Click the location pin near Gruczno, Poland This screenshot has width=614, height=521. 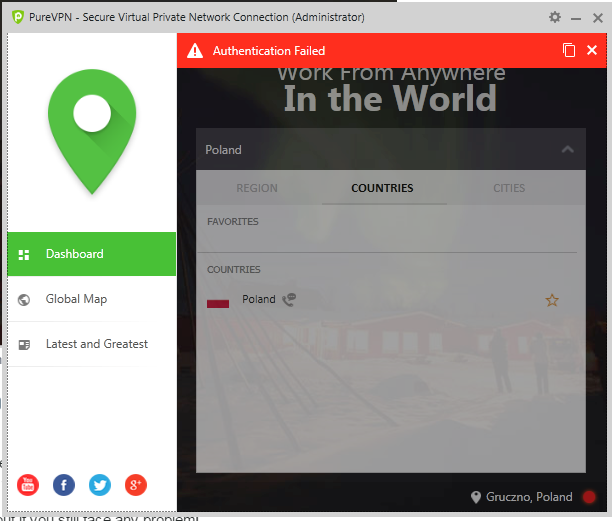point(475,497)
